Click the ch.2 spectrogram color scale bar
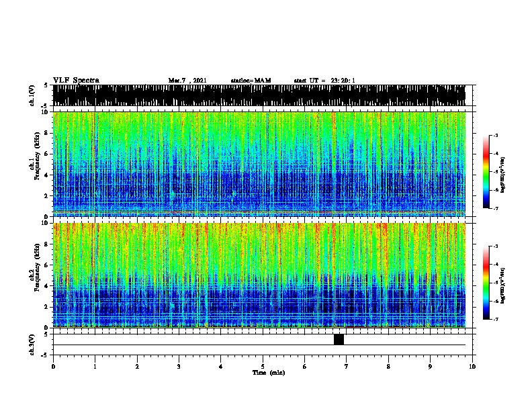 pyautogui.click(x=486, y=283)
